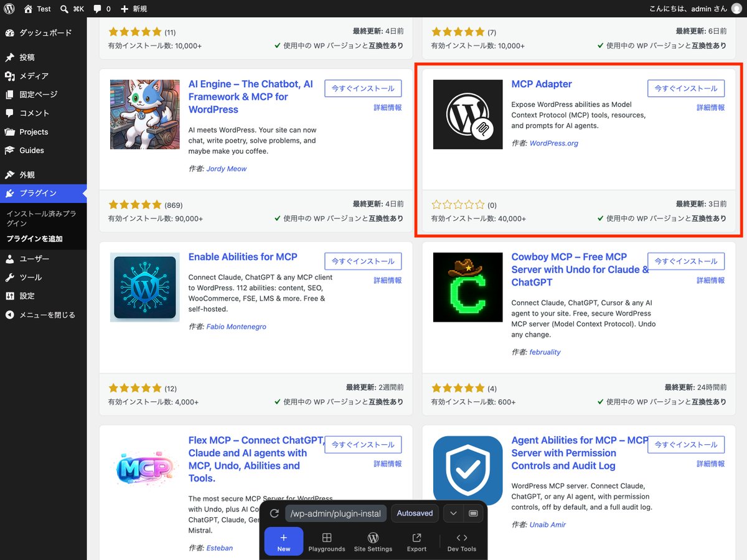
Task: Reload page with the refresh icon
Action: click(x=274, y=514)
